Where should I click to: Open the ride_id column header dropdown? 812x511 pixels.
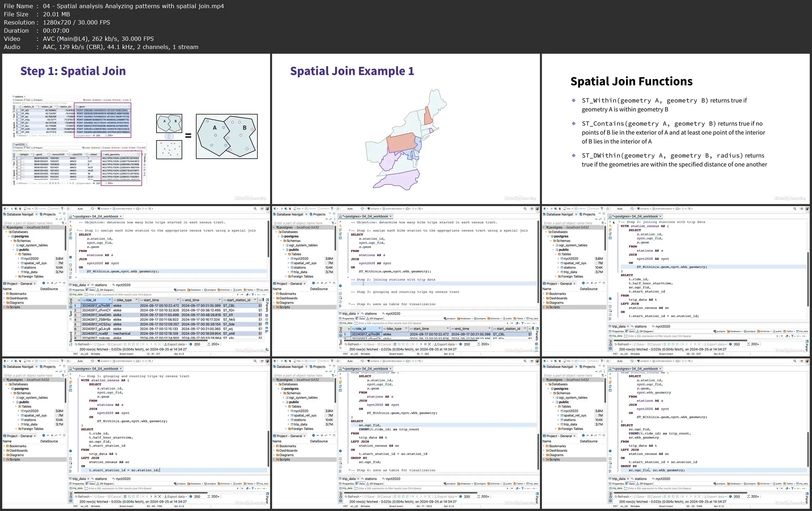point(110,300)
